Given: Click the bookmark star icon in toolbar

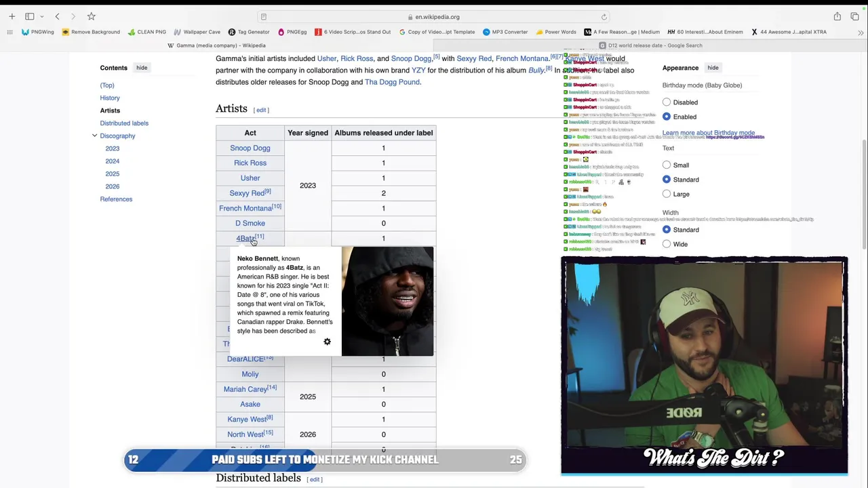Looking at the screenshot, I should coord(91,16).
